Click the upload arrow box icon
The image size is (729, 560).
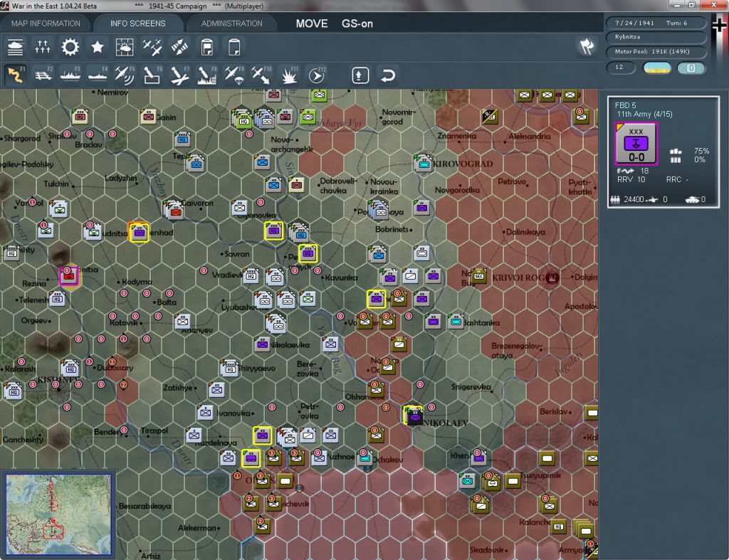click(360, 75)
